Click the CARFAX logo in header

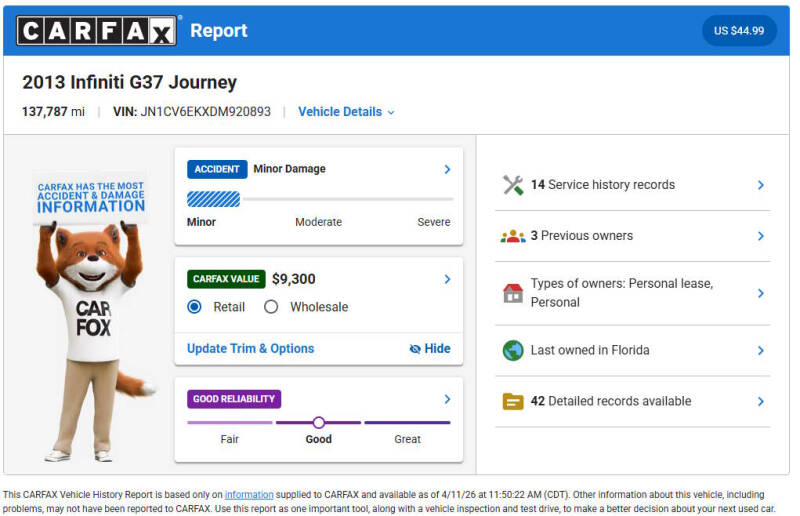coord(97,31)
